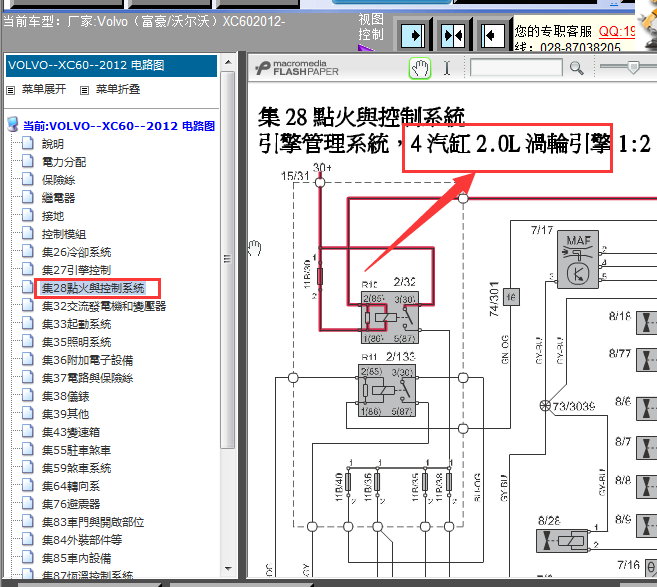The height and width of the screenshot is (587, 657).
Task: Open 集76避震器 in the tree
Action: 71,504
